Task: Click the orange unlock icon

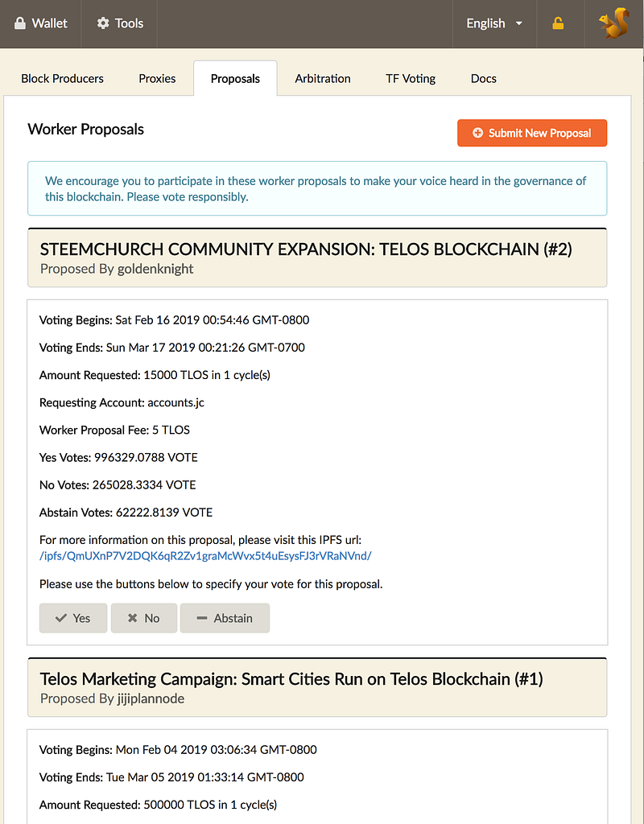Action: click(558, 23)
